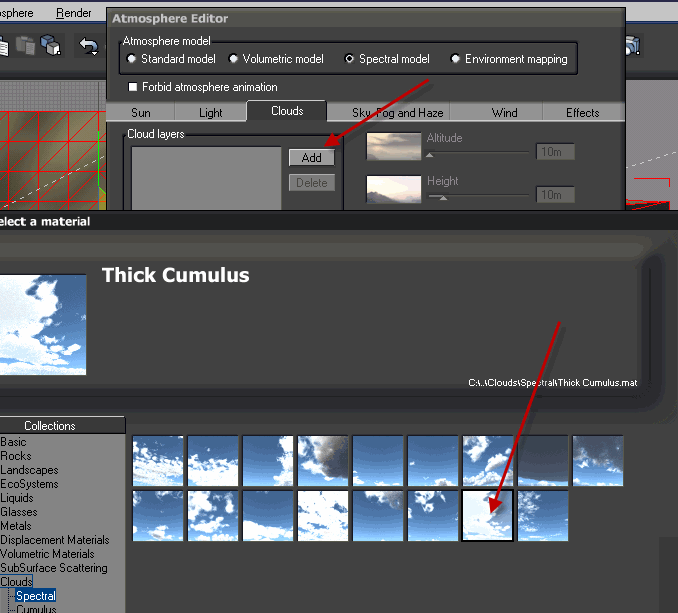Screen dimensions: 678x613
Task: Select the last cloud thumbnail in bottom row
Action: 543,516
